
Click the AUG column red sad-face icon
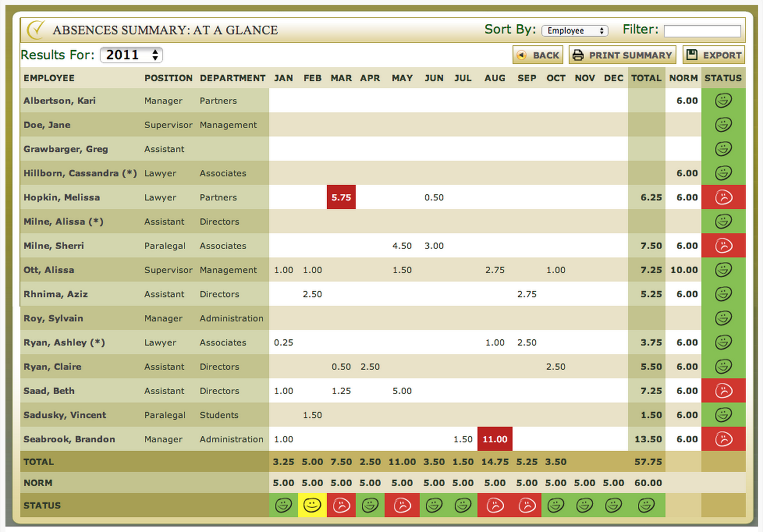[x=495, y=505]
